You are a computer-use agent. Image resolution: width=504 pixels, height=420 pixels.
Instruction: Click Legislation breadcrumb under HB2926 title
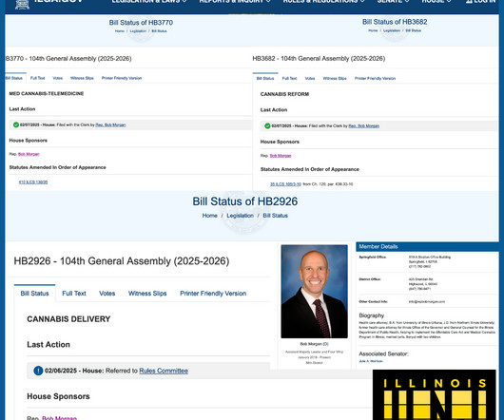tap(240, 216)
